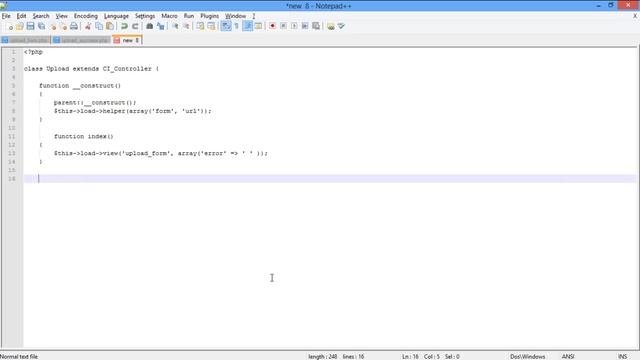
Task: Toggle synchronize vertical scrolling icon
Action: pos(200,26)
